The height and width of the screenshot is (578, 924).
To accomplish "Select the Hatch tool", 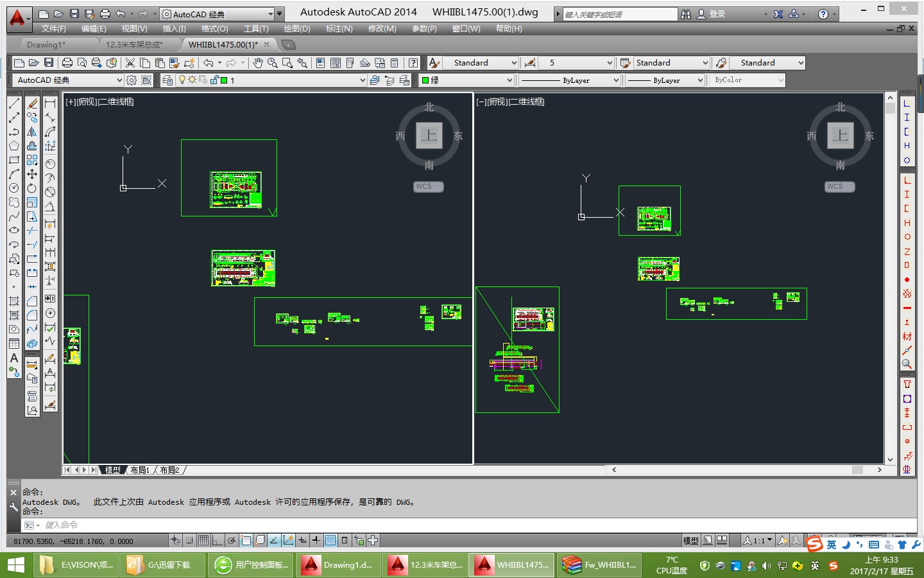I will (x=14, y=301).
